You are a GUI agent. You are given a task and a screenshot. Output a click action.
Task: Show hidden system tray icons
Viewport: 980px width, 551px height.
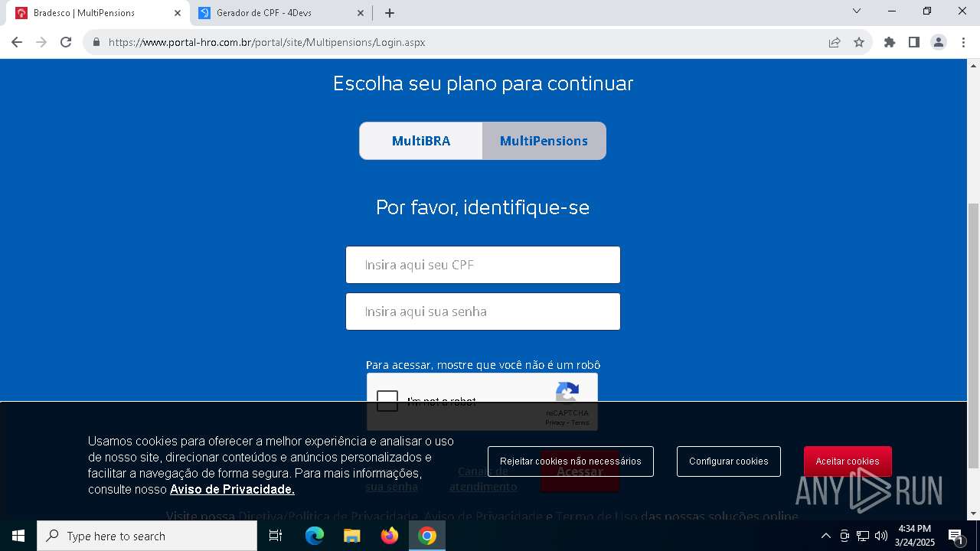pyautogui.click(x=825, y=536)
